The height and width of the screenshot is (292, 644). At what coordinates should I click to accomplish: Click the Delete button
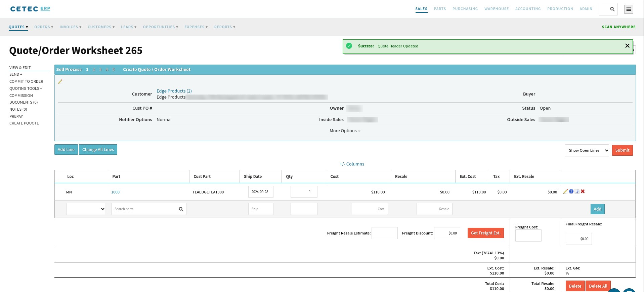(575, 286)
